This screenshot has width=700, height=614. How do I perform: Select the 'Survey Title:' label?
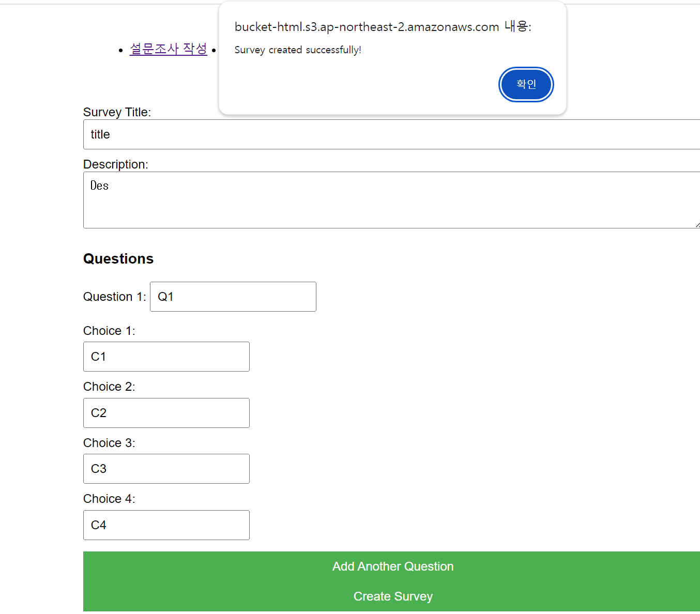117,112
